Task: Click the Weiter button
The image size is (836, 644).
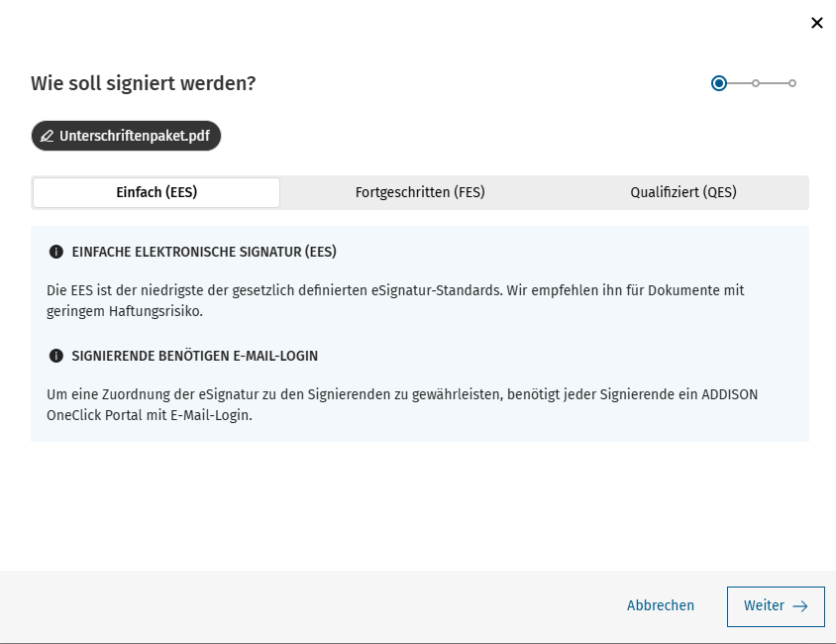Action: (776, 606)
